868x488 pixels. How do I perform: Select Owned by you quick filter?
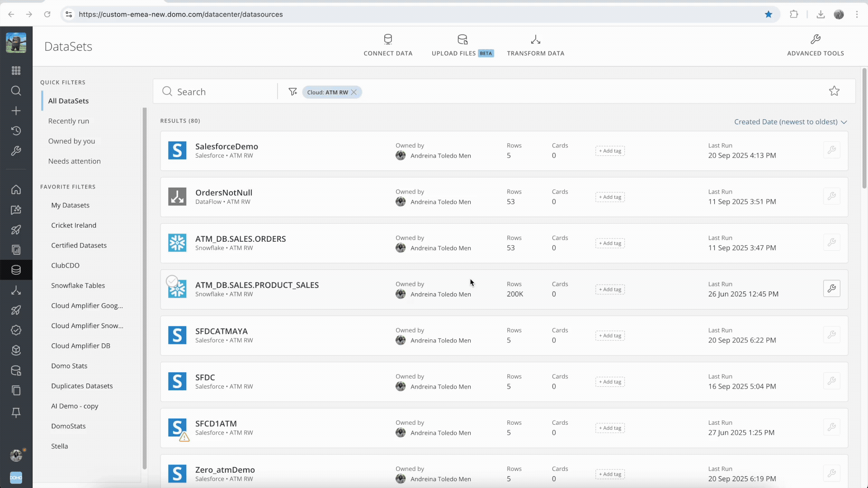point(71,141)
